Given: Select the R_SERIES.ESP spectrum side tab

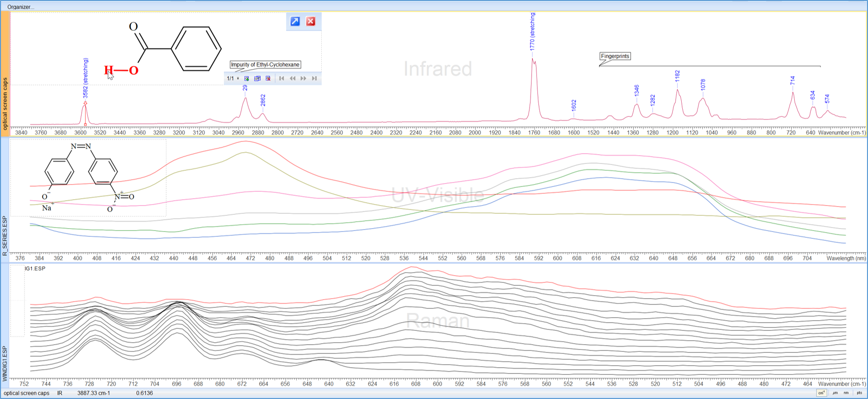Looking at the screenshot, I should click(5, 235).
